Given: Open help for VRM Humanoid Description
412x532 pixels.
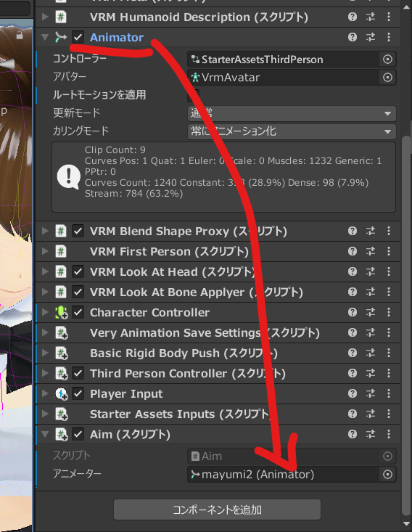Looking at the screenshot, I should 353,17.
